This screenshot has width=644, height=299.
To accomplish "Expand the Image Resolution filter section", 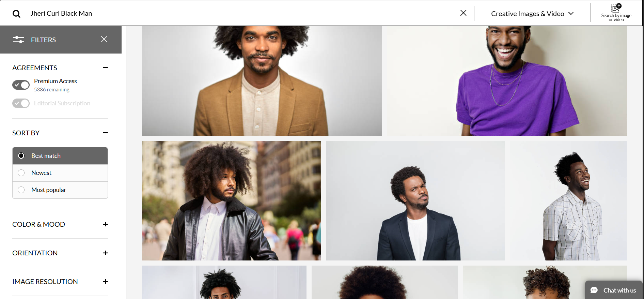I will point(106,281).
